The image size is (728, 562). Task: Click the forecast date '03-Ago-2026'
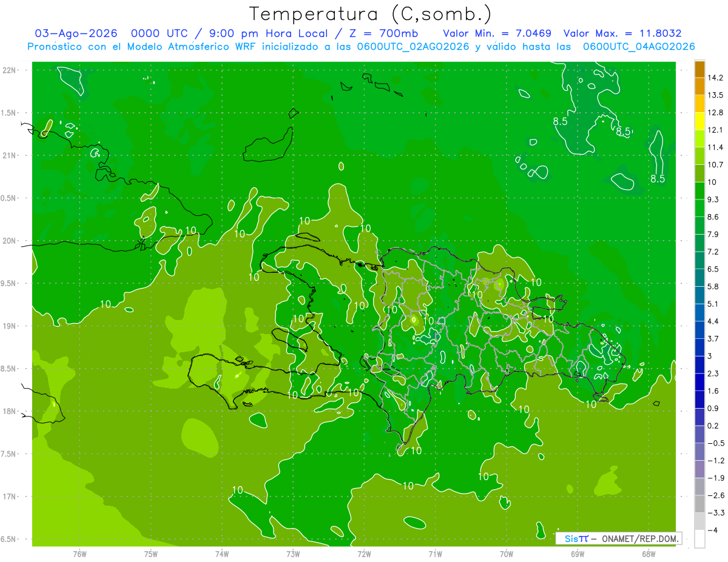(76, 33)
